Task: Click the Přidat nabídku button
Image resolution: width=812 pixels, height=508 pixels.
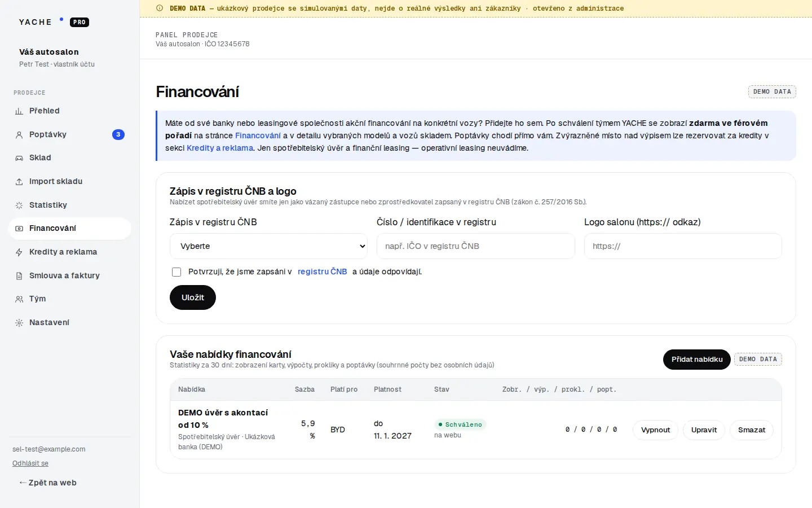Action: click(697, 360)
